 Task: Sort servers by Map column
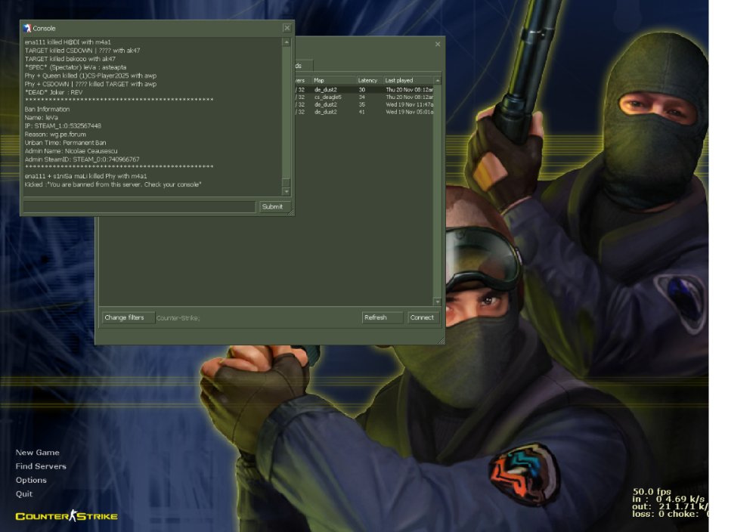point(333,80)
